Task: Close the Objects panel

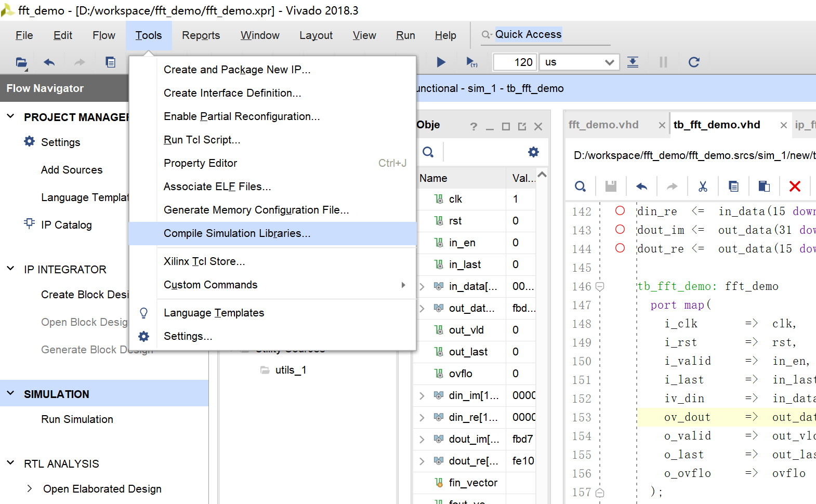Action: pos(538,126)
